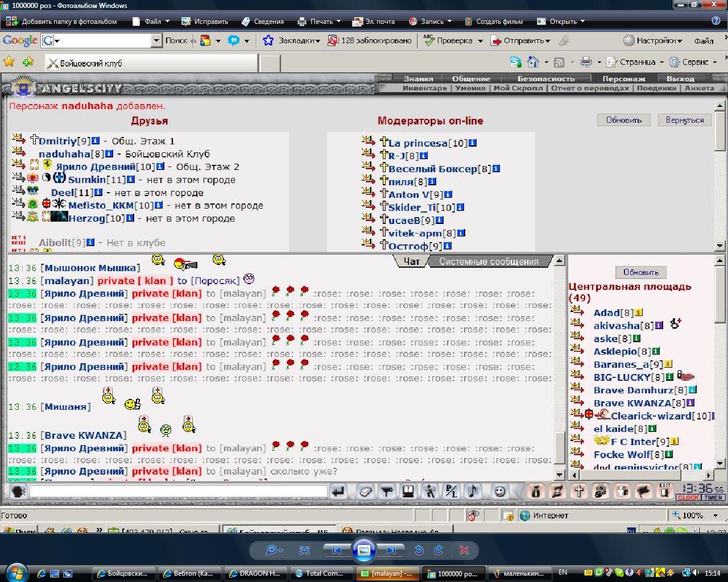
Task: Click the Home icon in browser toolbar
Action: click(533, 62)
